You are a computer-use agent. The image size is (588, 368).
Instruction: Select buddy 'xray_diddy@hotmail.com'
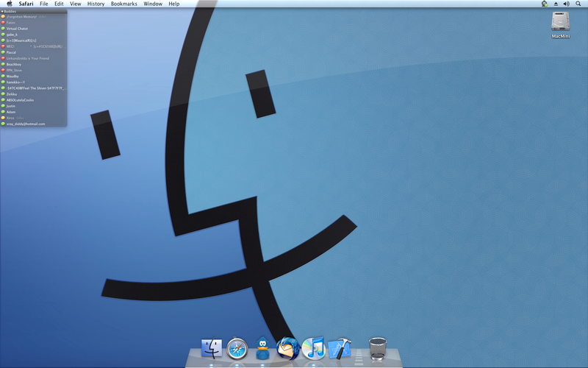(x=34, y=124)
